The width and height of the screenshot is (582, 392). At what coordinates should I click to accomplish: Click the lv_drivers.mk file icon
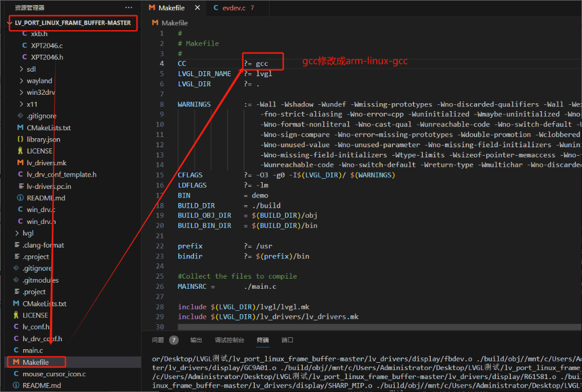point(20,162)
